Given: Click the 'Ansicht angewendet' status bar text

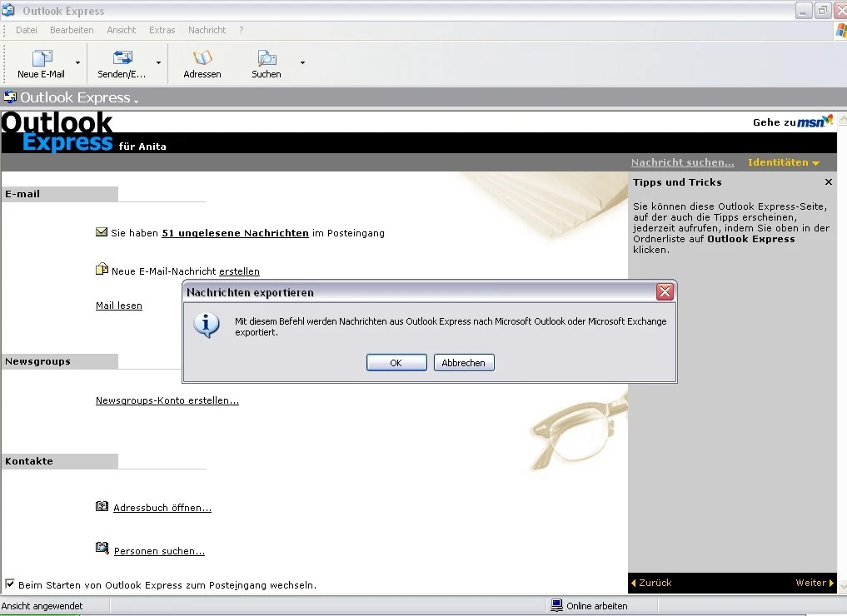Looking at the screenshot, I should (x=42, y=606).
